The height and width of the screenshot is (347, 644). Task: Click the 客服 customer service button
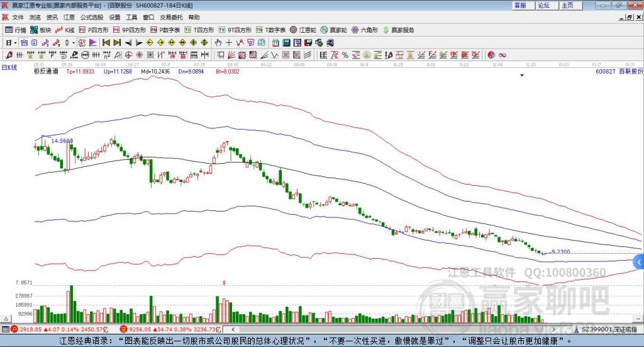[x=523, y=5]
